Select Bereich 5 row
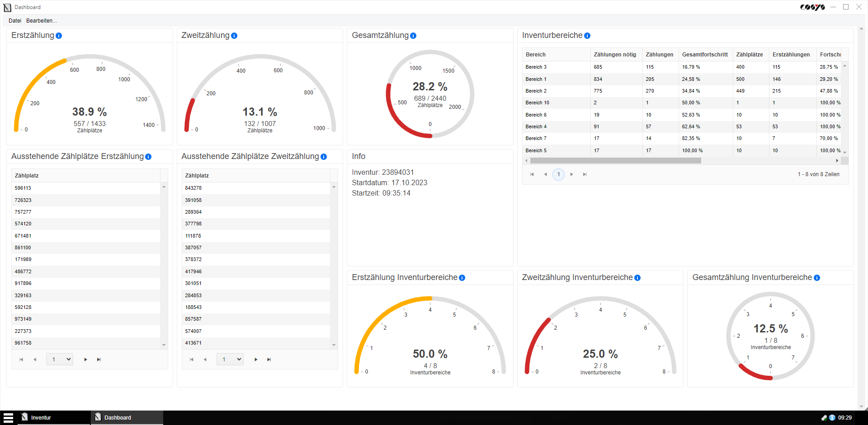Screen dimensions: 868x425 click(x=682, y=150)
